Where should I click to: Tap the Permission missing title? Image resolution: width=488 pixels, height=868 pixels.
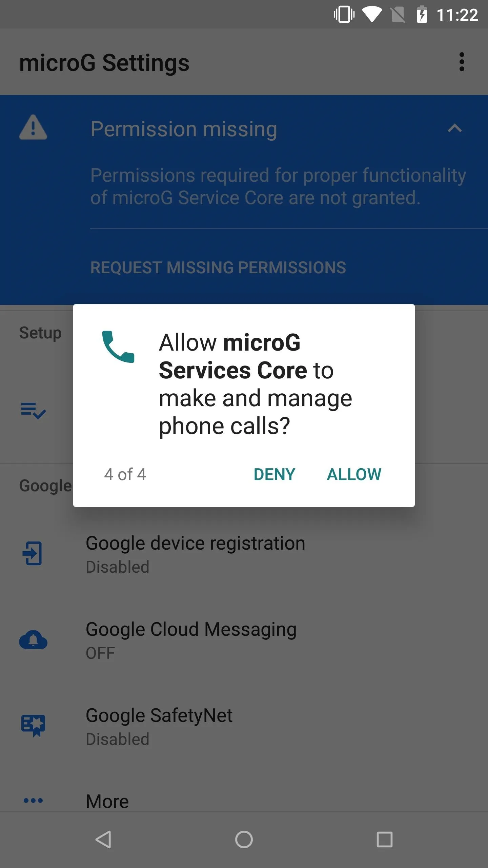pos(184,130)
